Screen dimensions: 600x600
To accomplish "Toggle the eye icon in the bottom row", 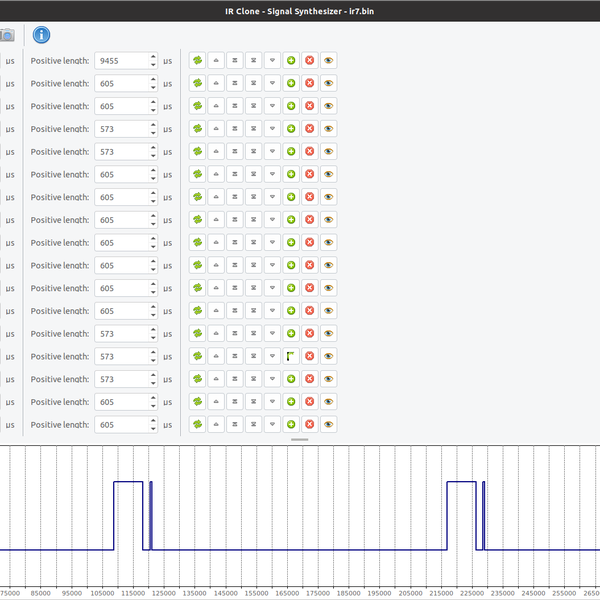I will point(328,425).
